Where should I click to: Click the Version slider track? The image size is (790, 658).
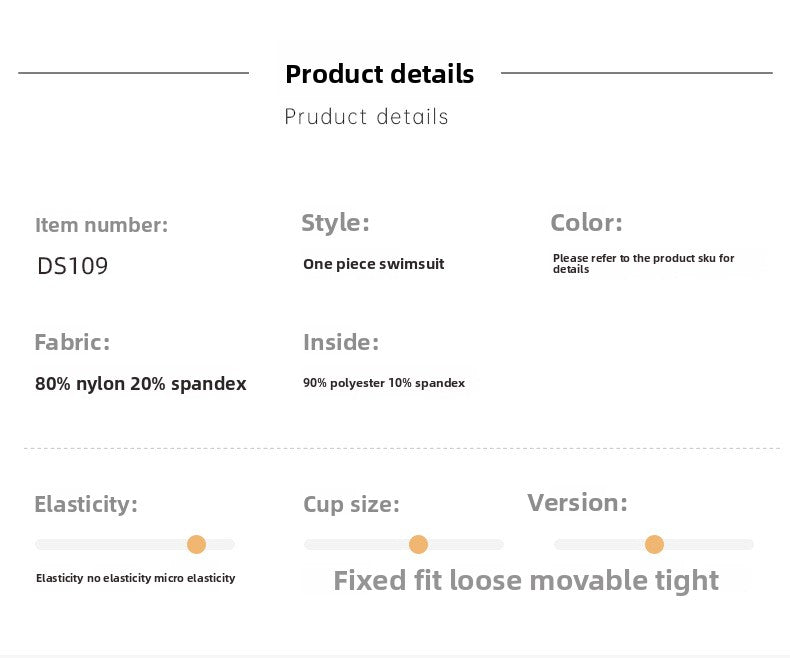[653, 544]
